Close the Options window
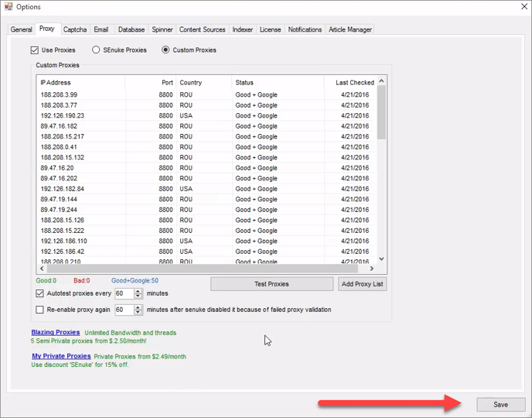Screen dimensions: 532x418 pyautogui.click(x=523, y=6)
